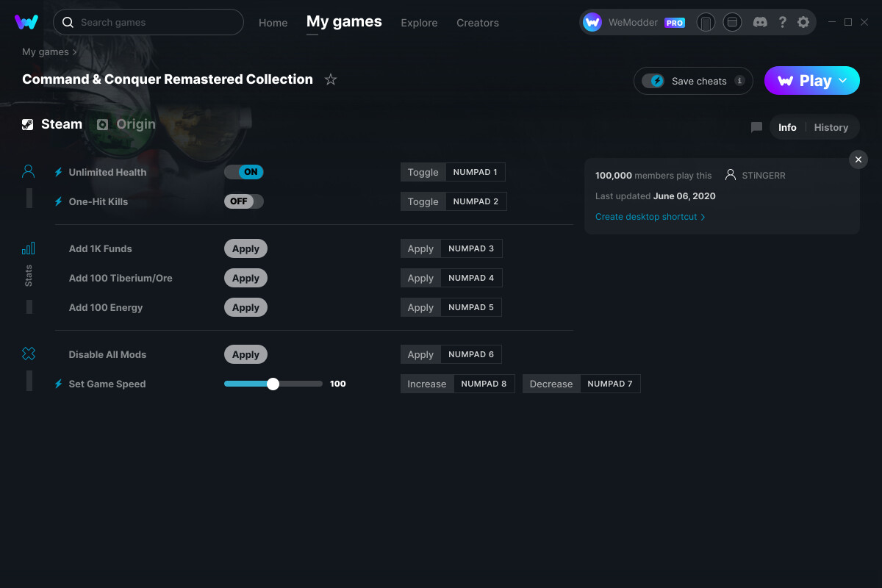Apply Add 100 Energy cheat

(245, 307)
